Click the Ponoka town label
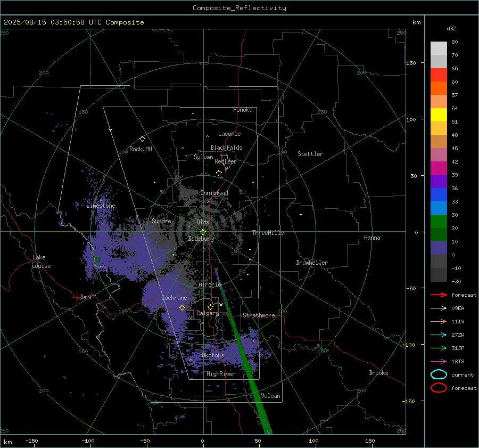The width and height of the screenshot is (479, 448). point(243,110)
